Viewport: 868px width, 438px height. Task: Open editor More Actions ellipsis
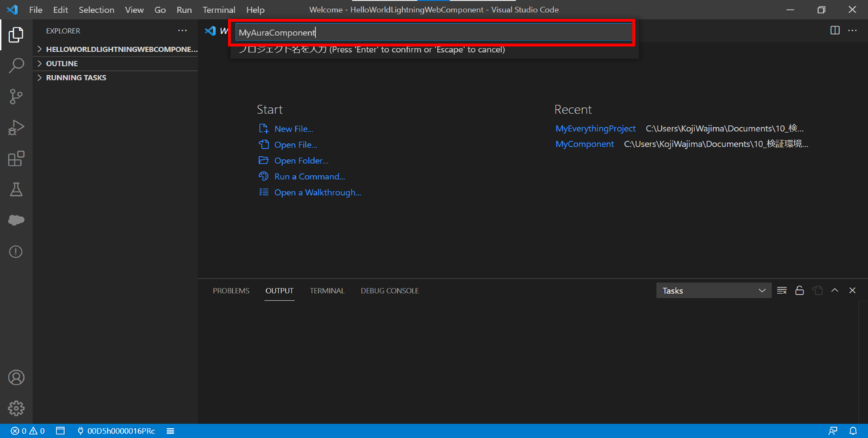click(853, 30)
